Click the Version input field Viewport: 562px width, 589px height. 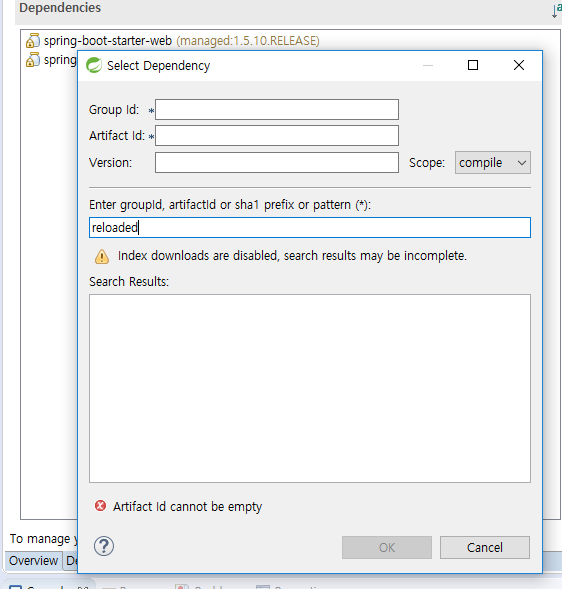[277, 163]
